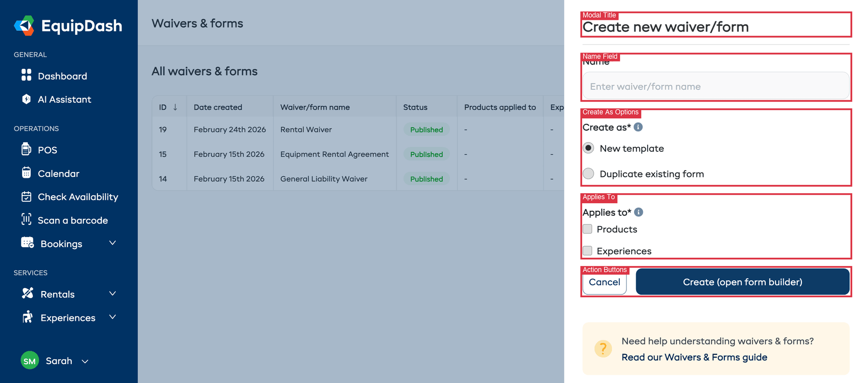Click the Calendar icon in sidebar

[x=27, y=172]
